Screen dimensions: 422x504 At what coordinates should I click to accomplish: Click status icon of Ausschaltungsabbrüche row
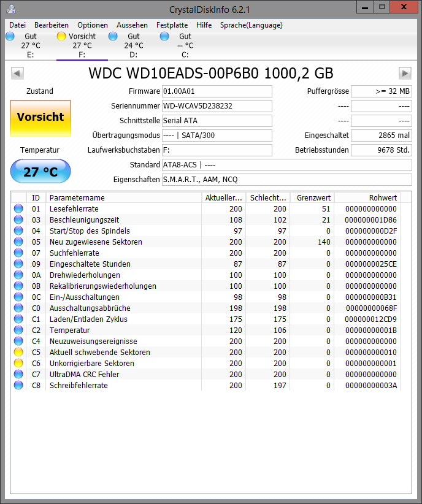click(x=18, y=308)
